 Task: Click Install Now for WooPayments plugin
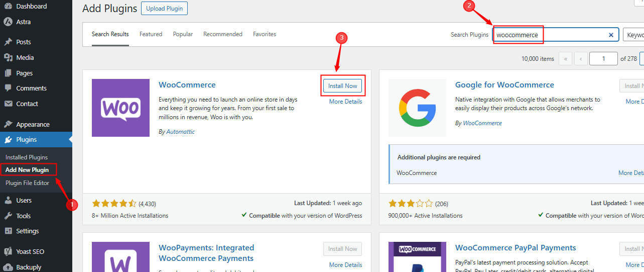coord(343,249)
